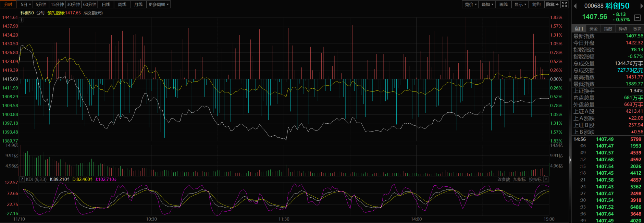The width and height of the screenshot is (644, 223).
Task: Toggle the 简约 simple display mode
Action: (x=536, y=4)
